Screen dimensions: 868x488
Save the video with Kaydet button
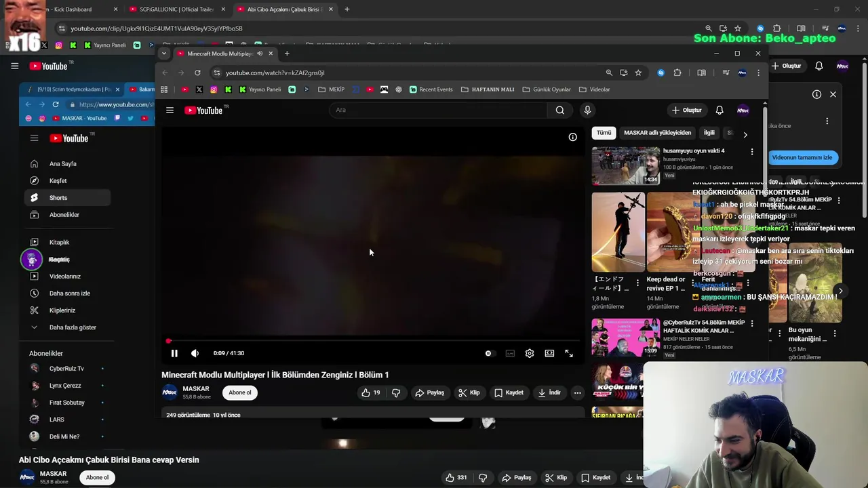click(x=509, y=392)
